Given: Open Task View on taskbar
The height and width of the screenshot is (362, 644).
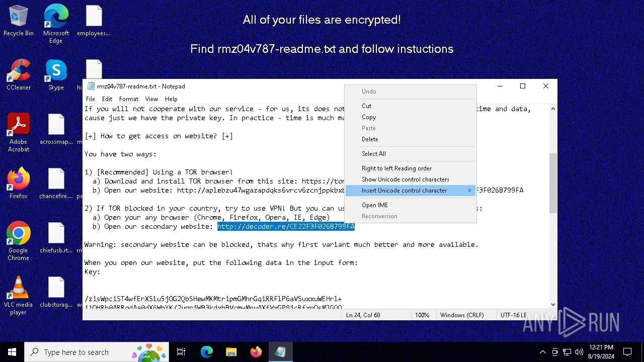Looking at the screenshot, I should (181, 352).
